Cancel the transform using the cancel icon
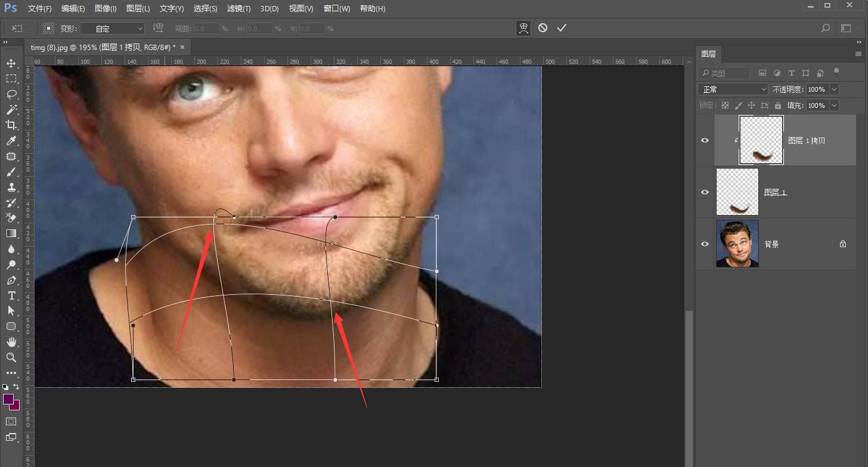Screen dimensions: 868x467 (542, 28)
